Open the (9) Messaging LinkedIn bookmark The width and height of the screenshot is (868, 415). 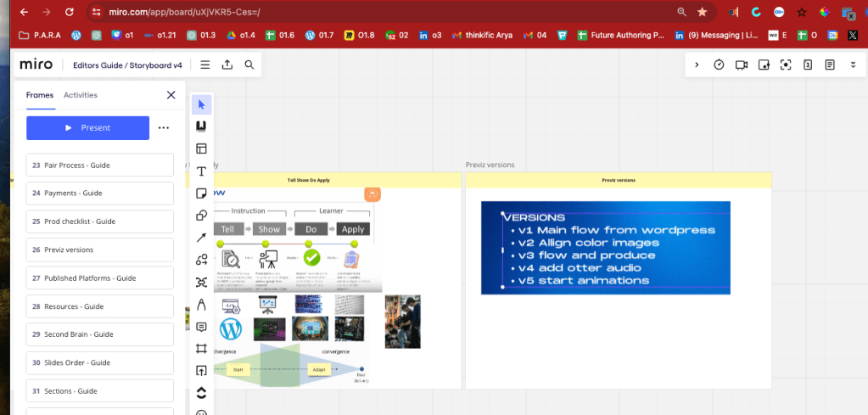(x=716, y=35)
